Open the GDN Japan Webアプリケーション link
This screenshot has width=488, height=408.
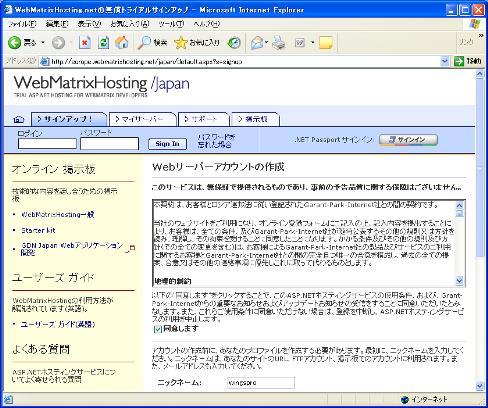[72, 249]
